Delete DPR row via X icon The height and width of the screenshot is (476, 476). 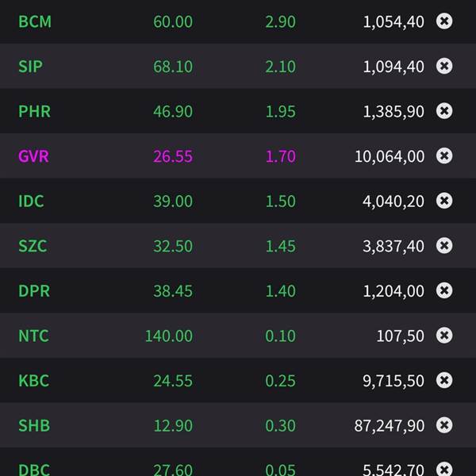(x=444, y=290)
